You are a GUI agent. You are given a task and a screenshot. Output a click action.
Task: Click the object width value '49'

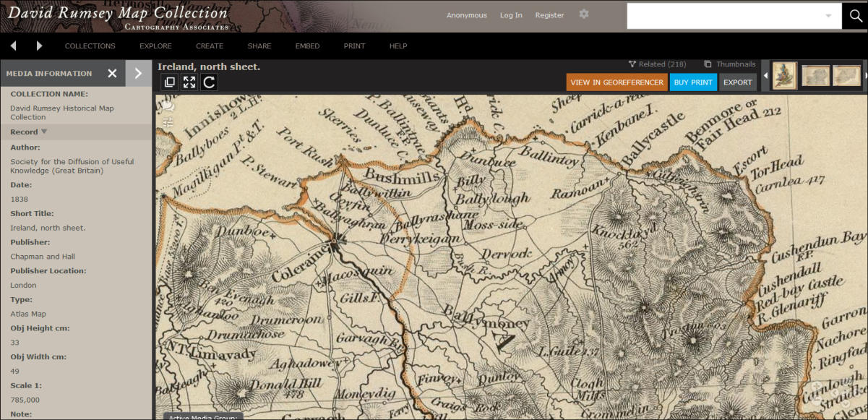14,371
